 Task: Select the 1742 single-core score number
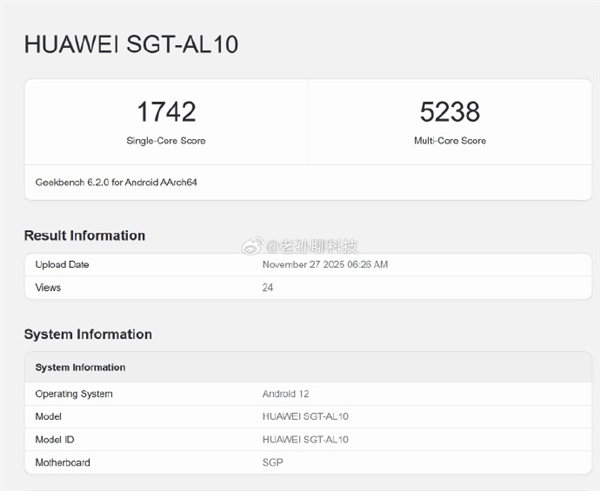pos(166,111)
